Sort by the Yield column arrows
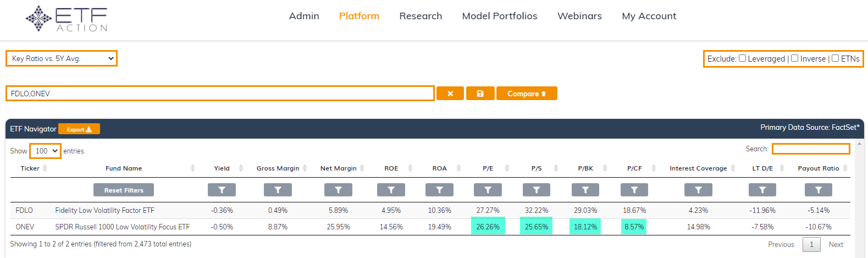 (x=241, y=168)
